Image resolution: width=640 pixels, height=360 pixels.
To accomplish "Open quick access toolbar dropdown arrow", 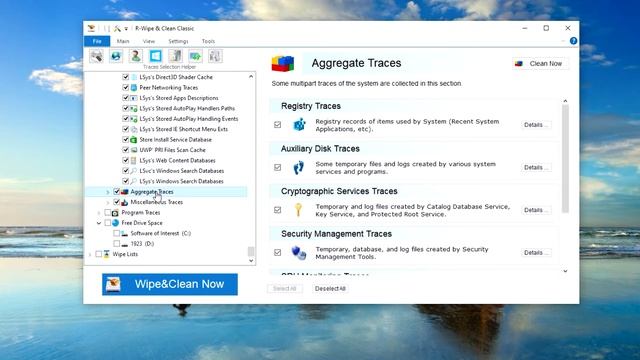I will point(126,29).
